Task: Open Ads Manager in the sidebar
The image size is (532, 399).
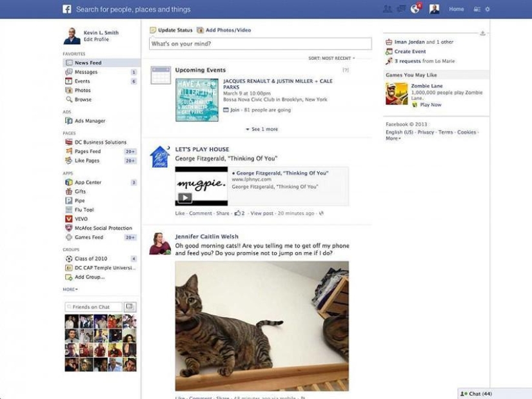Action: pos(90,121)
